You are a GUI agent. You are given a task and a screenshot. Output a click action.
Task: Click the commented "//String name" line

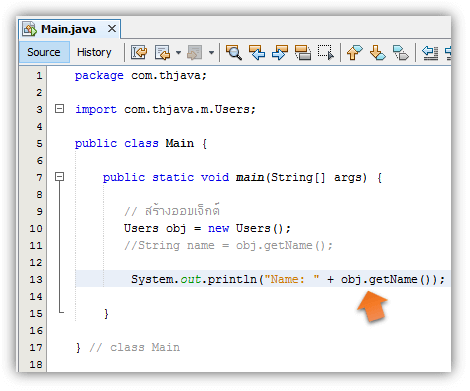(x=228, y=246)
